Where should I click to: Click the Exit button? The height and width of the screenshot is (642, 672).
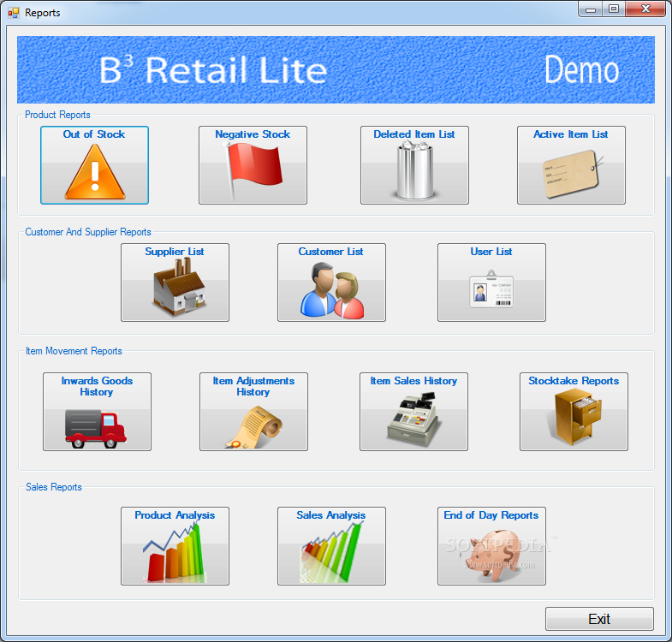[599, 619]
